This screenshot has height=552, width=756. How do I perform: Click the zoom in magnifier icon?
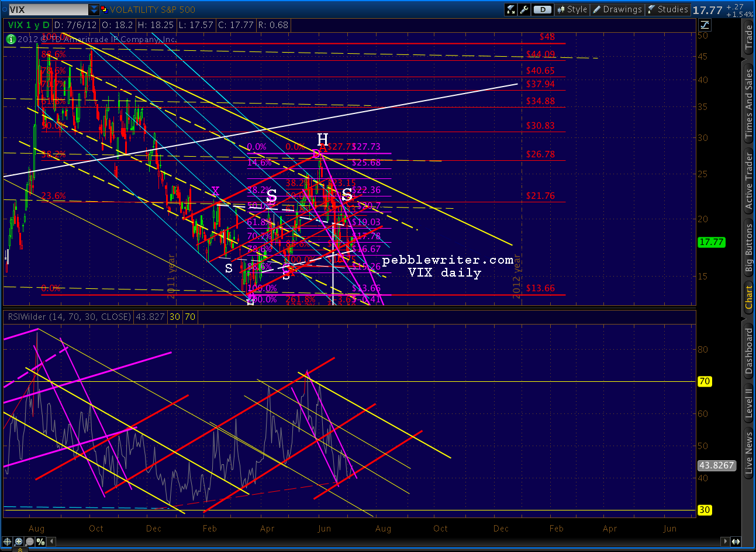[18, 542]
